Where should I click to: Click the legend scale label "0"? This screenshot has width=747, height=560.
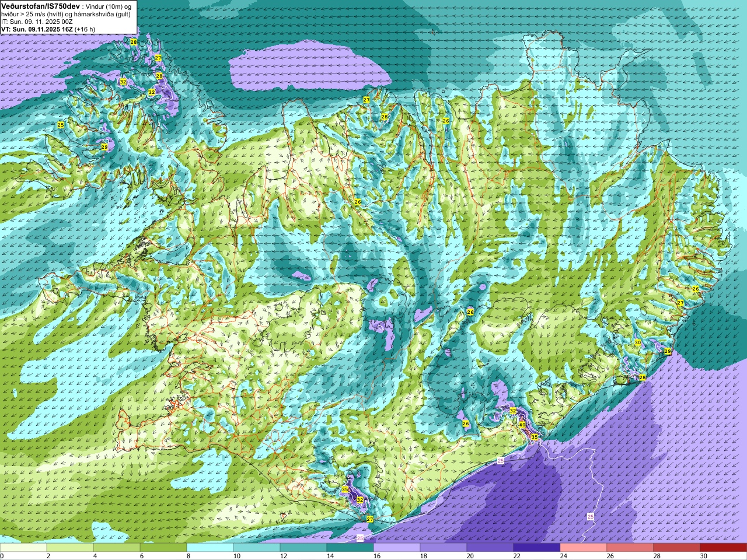tap(2, 556)
